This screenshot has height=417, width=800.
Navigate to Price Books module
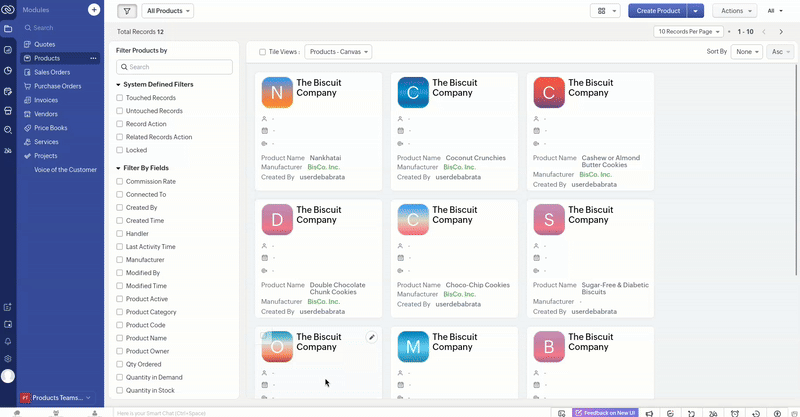pos(50,128)
